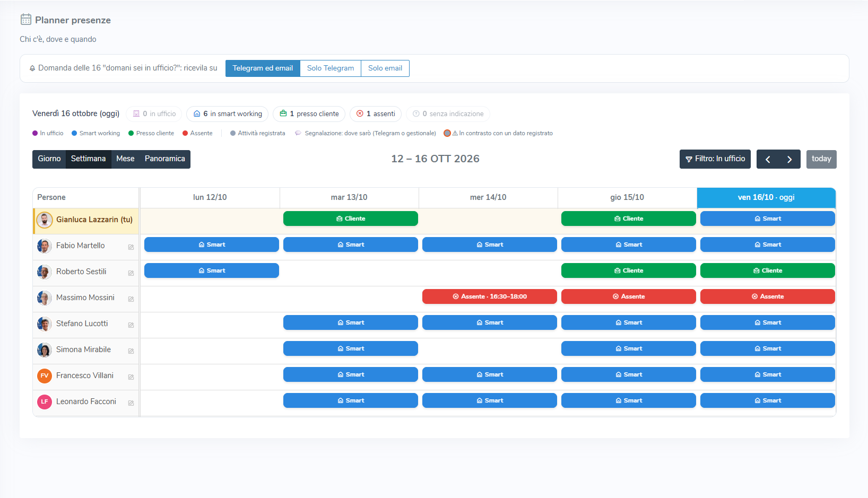Click the today button
This screenshot has height=498, width=868.
pos(821,159)
